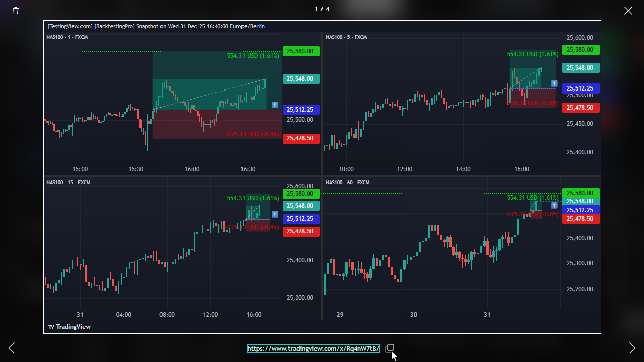644x362 pixels.
Task: Click the green 25,580.00 tag in 15-minute chart
Action: click(301, 194)
